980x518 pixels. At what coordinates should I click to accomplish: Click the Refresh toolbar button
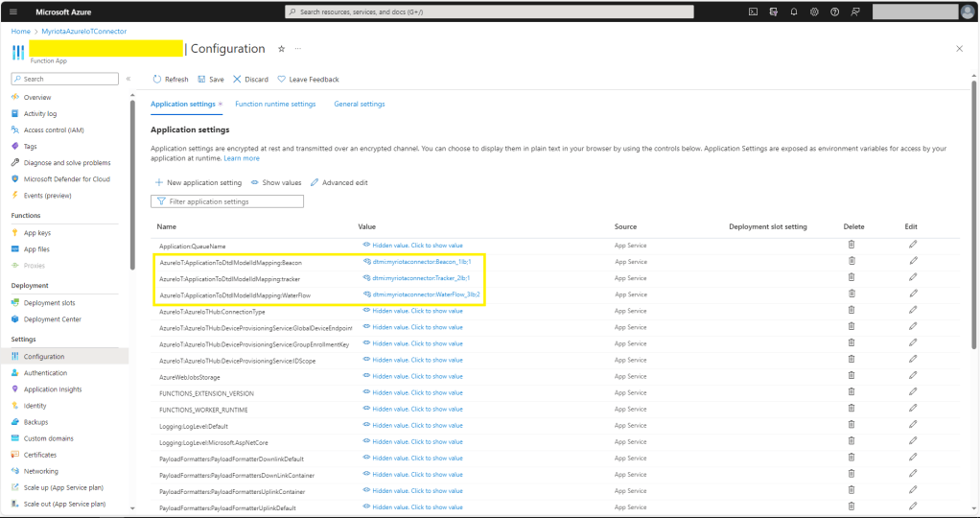pos(171,80)
